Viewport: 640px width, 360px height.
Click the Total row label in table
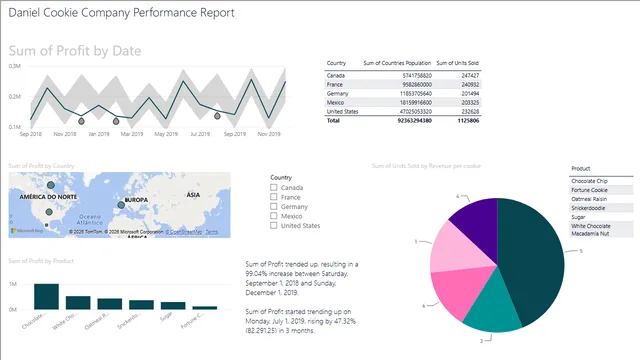click(333, 120)
